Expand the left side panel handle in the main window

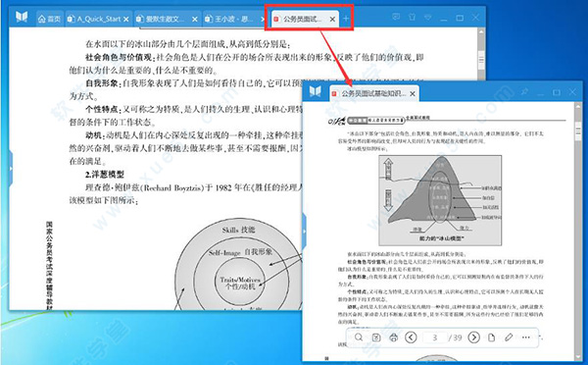11,168
